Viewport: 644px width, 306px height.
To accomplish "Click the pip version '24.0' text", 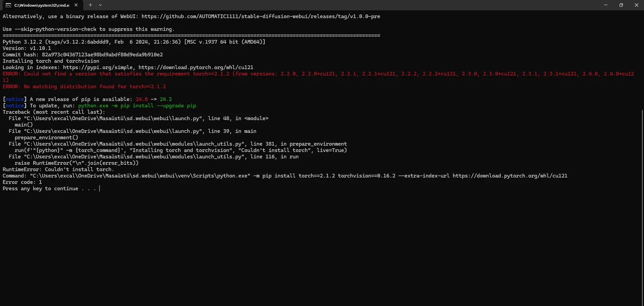I will point(142,99).
